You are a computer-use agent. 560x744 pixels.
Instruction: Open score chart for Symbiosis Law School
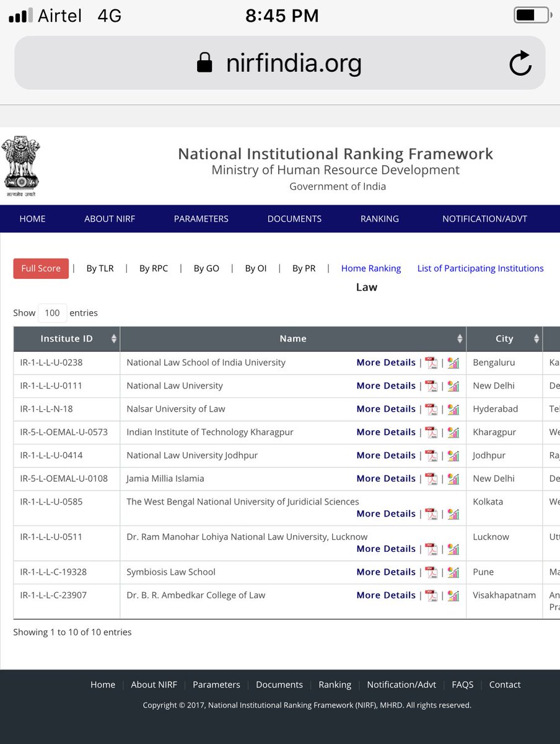point(453,572)
